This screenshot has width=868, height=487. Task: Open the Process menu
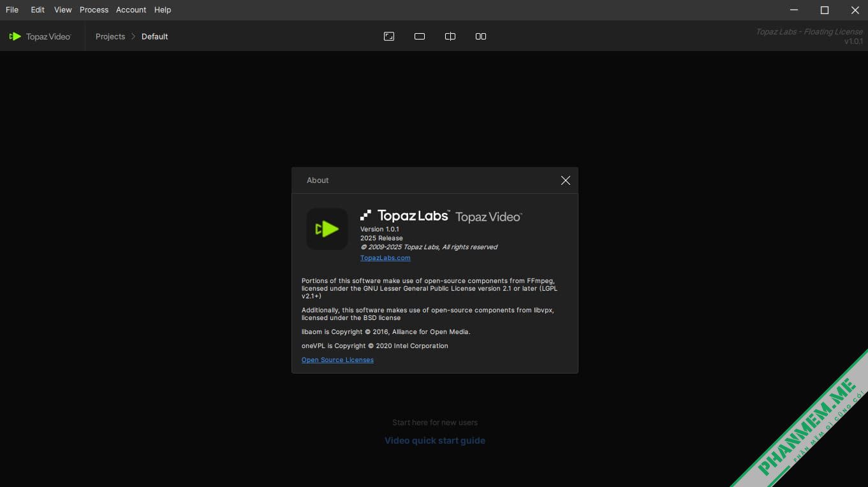[x=94, y=10]
